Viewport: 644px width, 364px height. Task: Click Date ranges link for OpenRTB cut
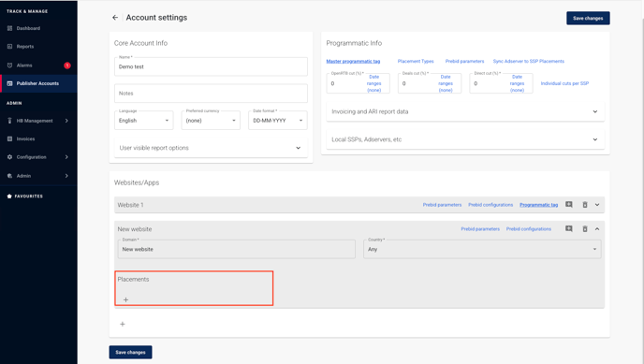click(x=373, y=83)
